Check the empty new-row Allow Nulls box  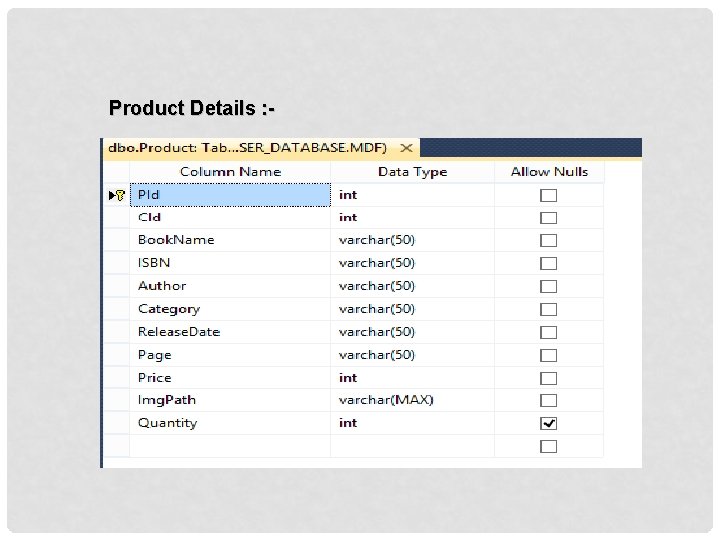coord(548,446)
